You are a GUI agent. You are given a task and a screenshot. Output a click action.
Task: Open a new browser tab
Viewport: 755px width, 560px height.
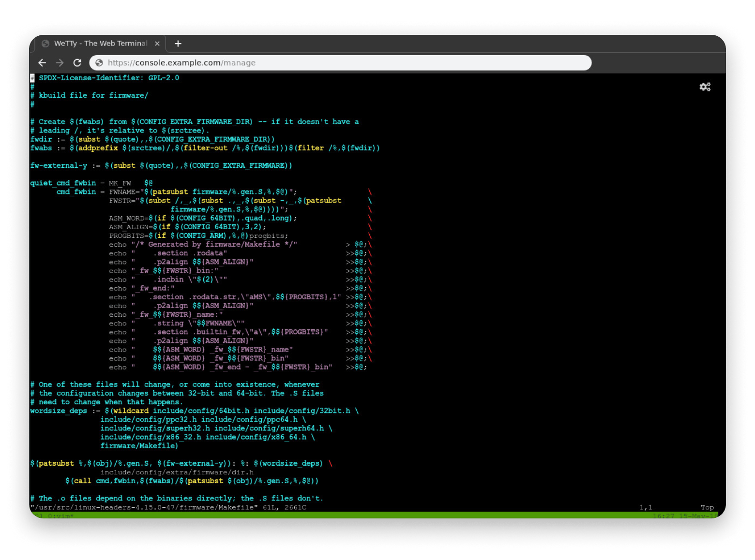click(x=178, y=44)
